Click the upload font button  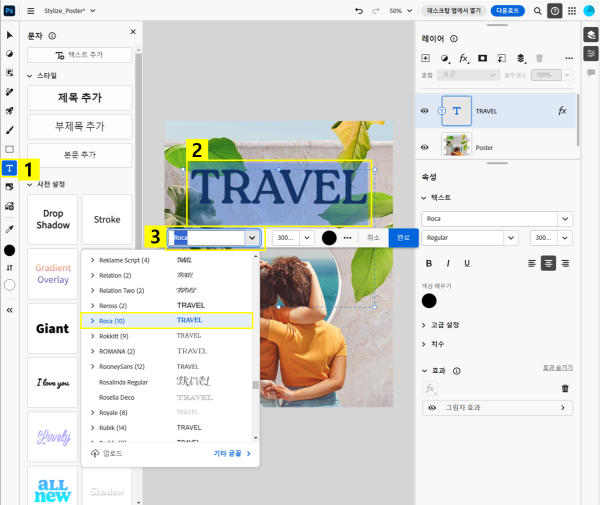click(107, 453)
